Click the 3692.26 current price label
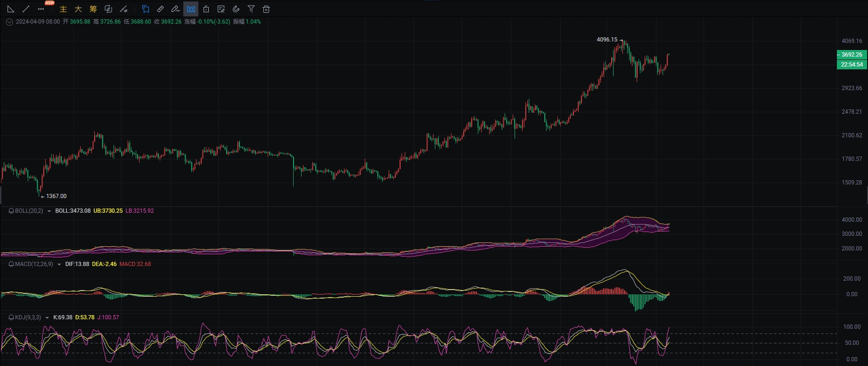Viewport: 868px width, 366px height. tap(852, 55)
